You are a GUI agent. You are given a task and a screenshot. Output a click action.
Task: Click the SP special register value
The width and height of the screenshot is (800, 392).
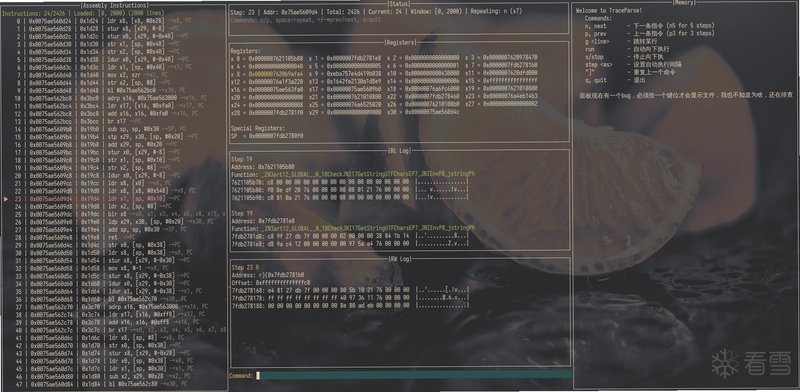(x=276, y=136)
